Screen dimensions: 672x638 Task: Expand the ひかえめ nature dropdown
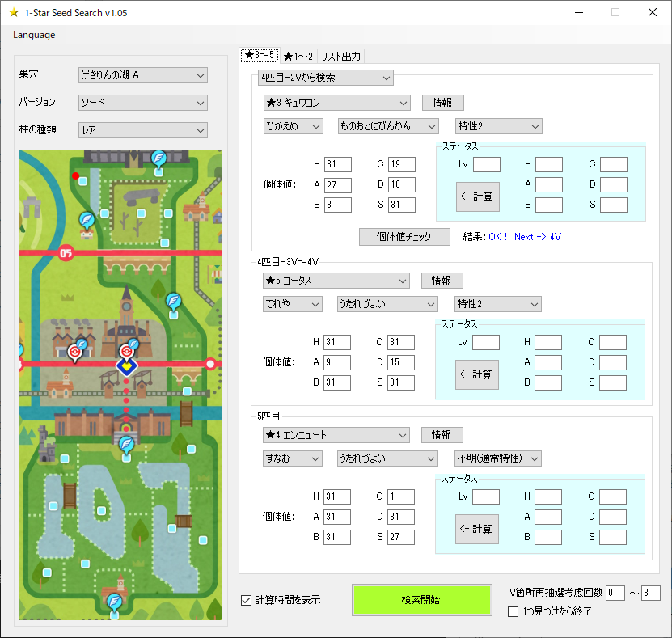point(294,126)
